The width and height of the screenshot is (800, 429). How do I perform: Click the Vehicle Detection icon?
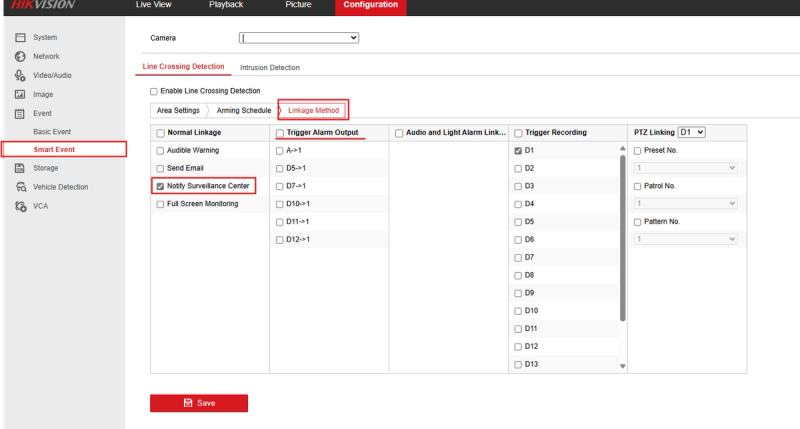[21, 187]
